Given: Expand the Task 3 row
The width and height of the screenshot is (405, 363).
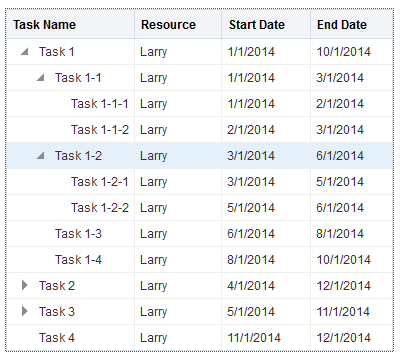Looking at the screenshot, I should pyautogui.click(x=24, y=311).
